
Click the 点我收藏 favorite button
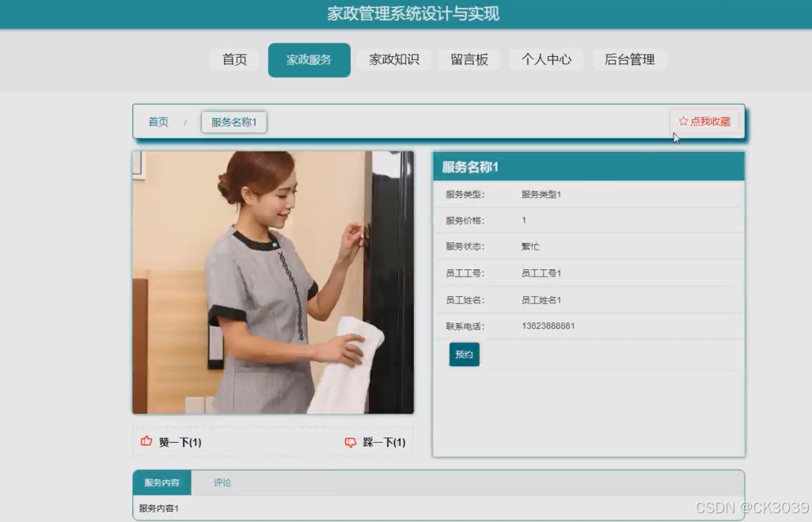[x=706, y=120]
